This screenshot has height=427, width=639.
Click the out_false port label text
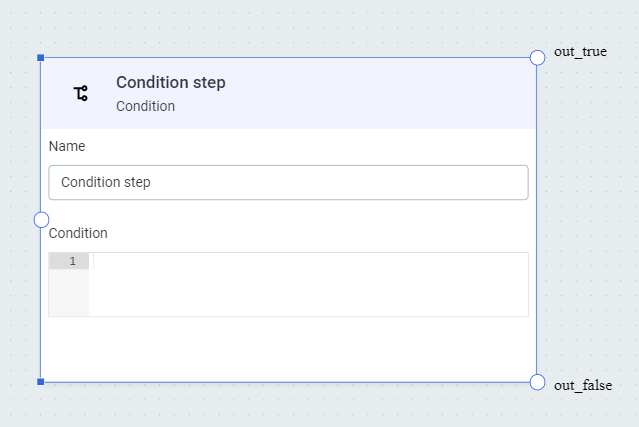(x=582, y=385)
